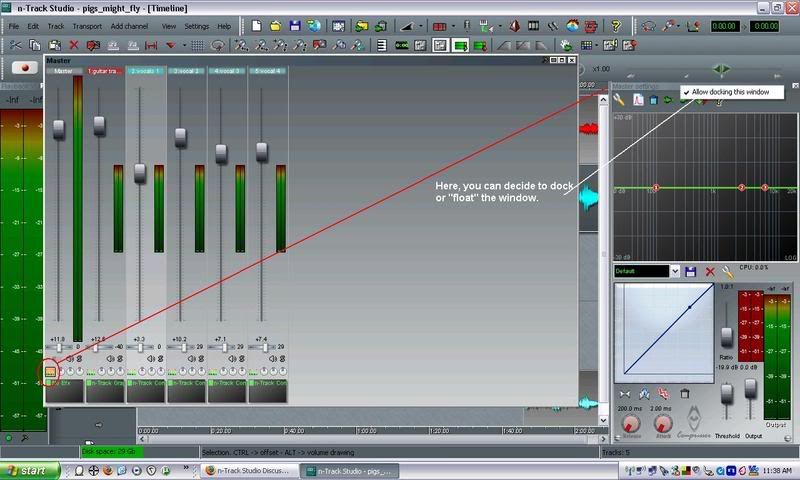Expand the colored grid icon's dropdown arrow

pyautogui.click(x=597, y=45)
